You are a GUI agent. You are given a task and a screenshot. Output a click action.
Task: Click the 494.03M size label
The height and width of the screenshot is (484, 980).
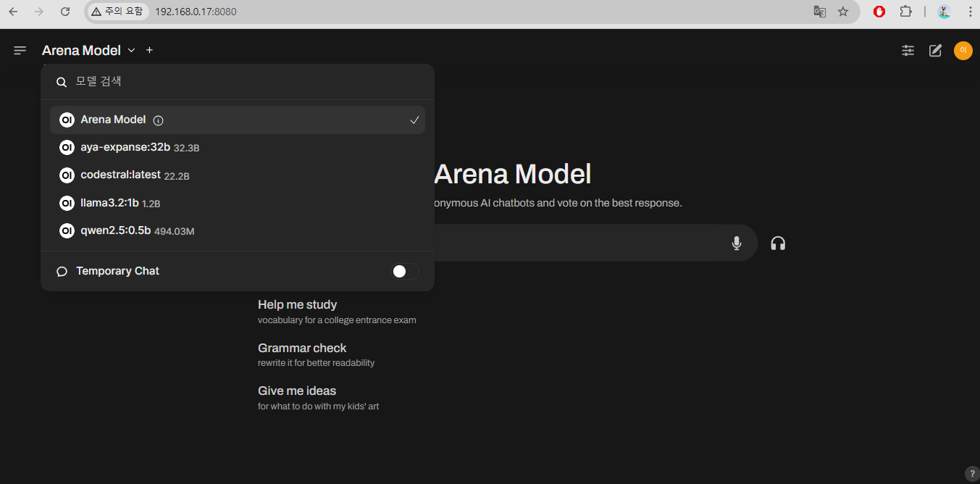coord(174,231)
